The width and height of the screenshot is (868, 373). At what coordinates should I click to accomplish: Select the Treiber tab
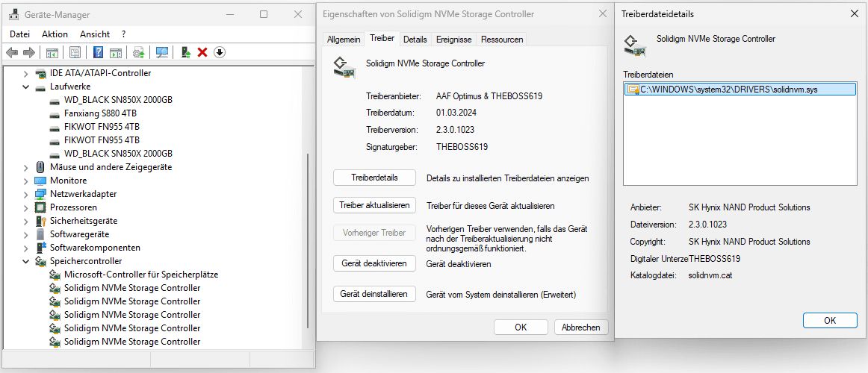coord(382,39)
